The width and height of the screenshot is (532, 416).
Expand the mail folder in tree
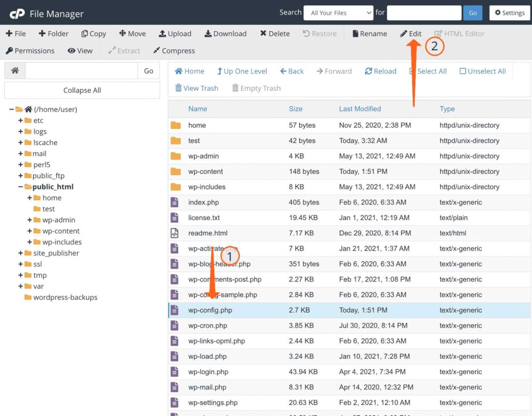click(21, 154)
